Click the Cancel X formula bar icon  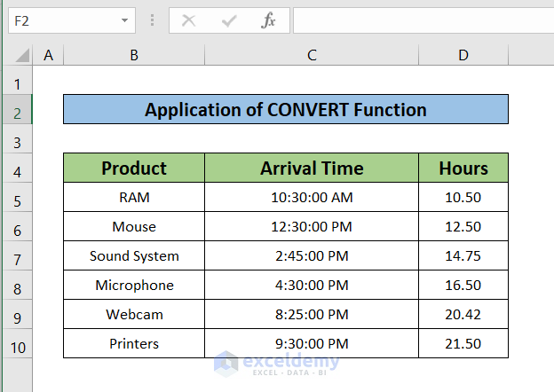(189, 20)
